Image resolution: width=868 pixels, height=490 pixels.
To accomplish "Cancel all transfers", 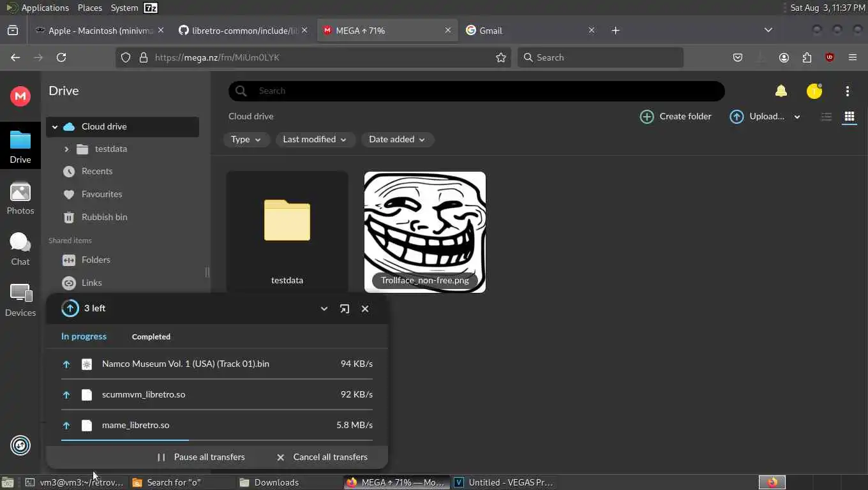I will pos(322,457).
